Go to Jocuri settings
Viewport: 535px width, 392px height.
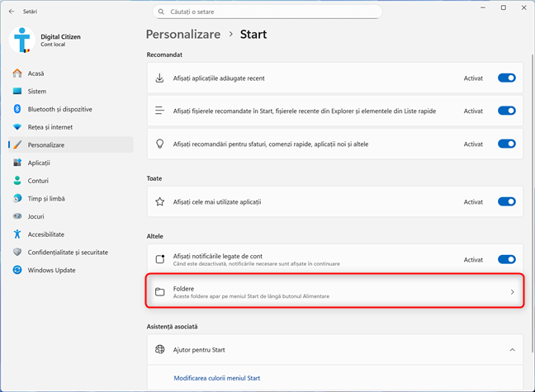[37, 216]
